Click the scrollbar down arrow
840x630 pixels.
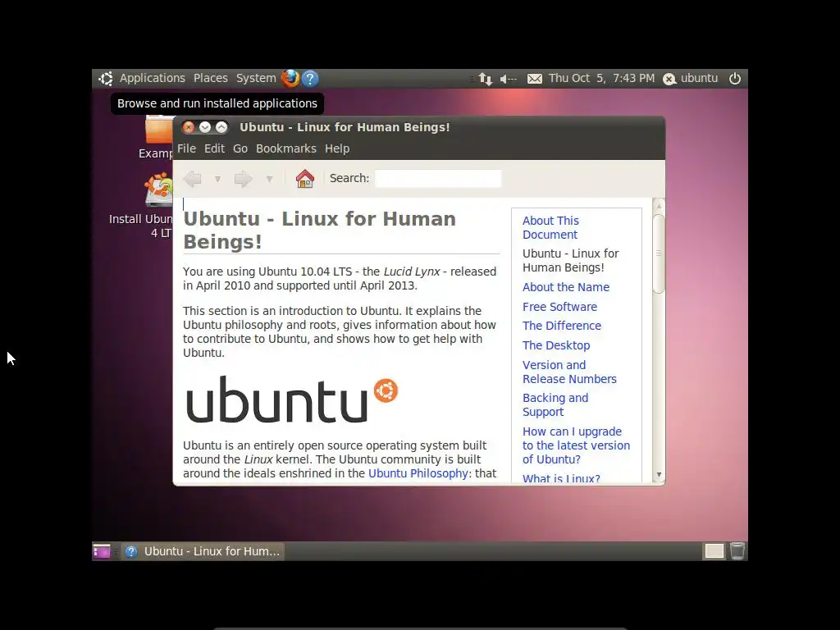(x=659, y=475)
